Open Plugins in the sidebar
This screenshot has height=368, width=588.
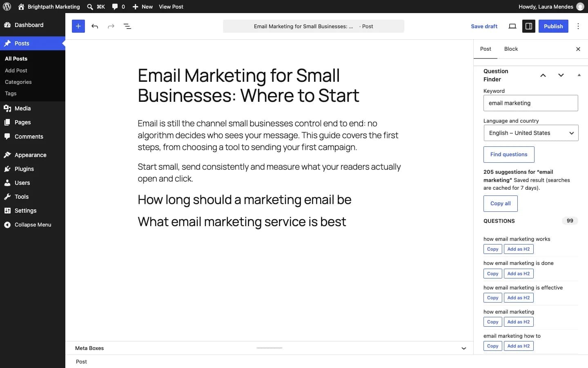coord(33,169)
